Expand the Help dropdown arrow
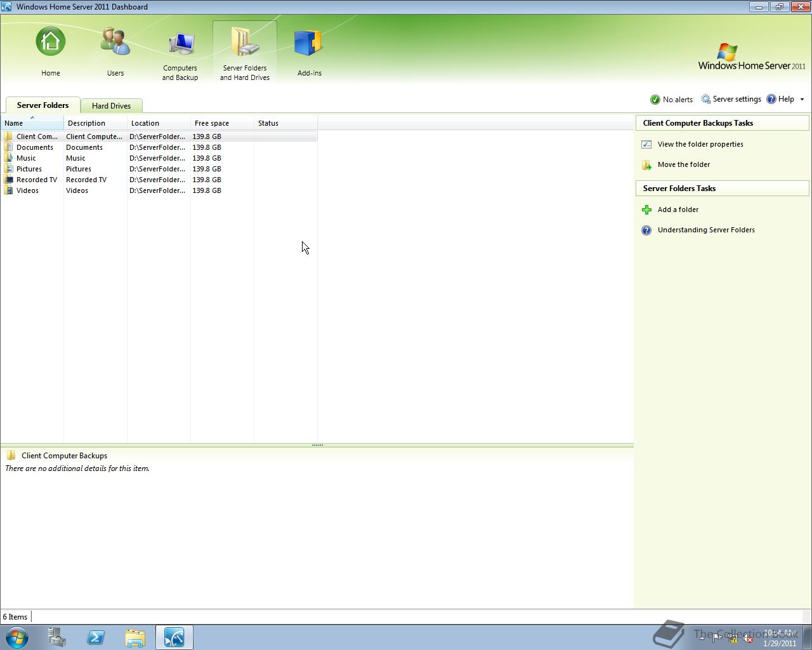Image resolution: width=812 pixels, height=650 pixels. (802, 100)
